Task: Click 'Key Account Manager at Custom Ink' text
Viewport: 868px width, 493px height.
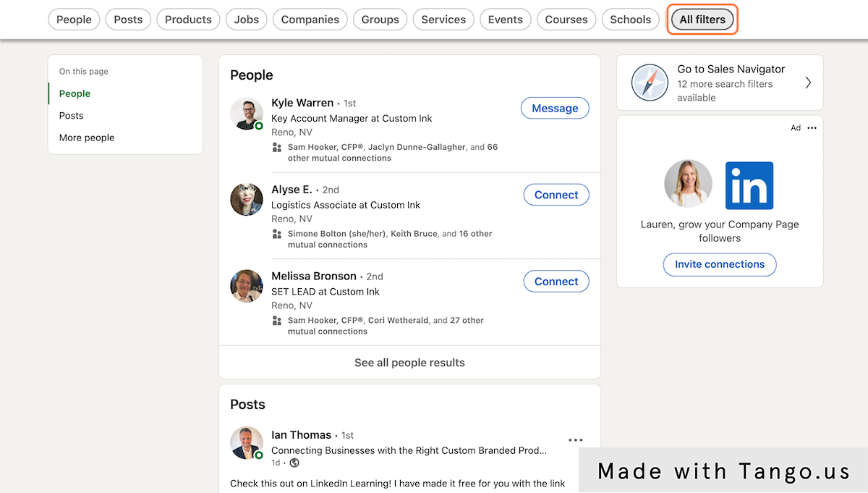Action: pyautogui.click(x=352, y=118)
